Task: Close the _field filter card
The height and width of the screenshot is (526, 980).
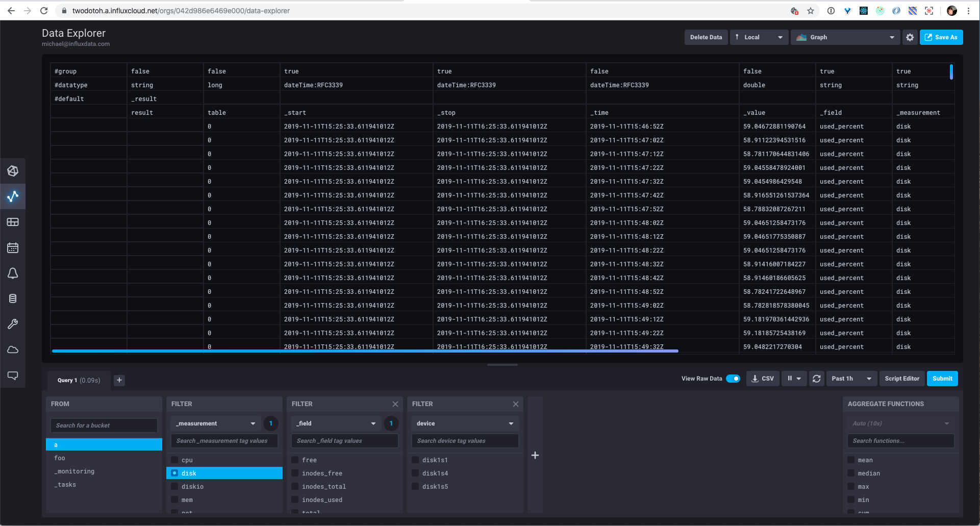Action: click(395, 404)
